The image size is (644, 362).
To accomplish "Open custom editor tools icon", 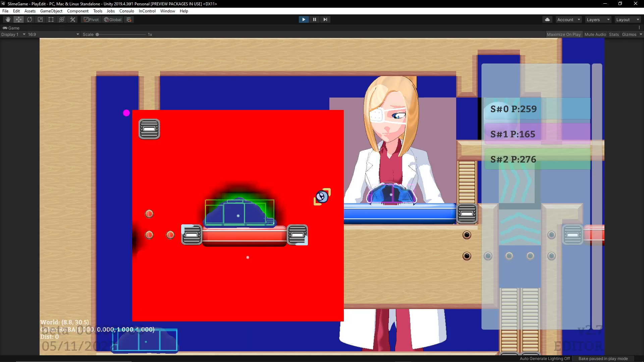I will (x=72, y=19).
